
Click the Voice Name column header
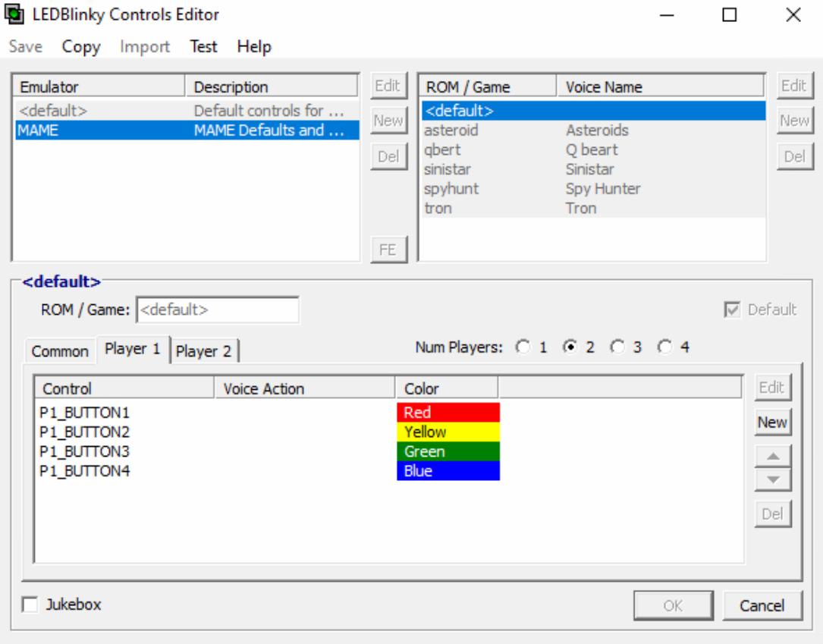[660, 86]
